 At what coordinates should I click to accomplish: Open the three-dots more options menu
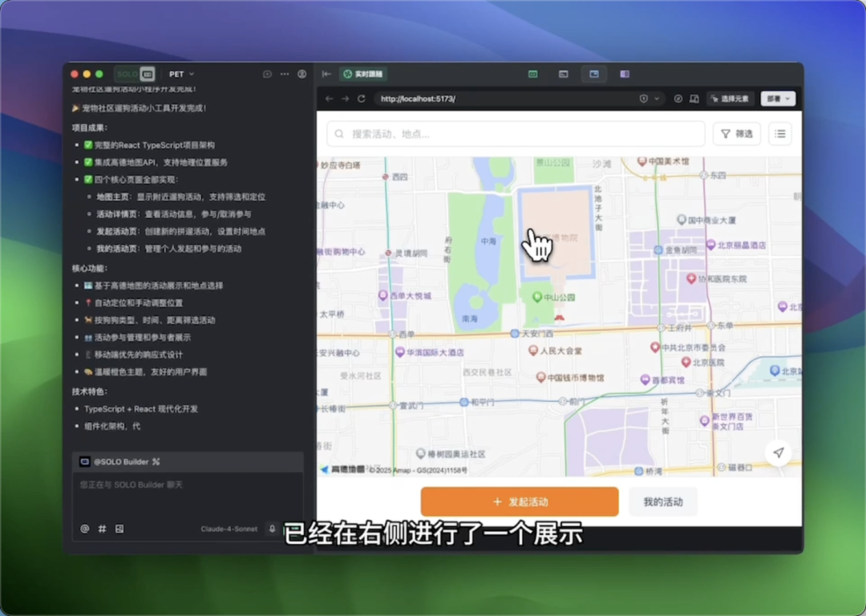285,74
